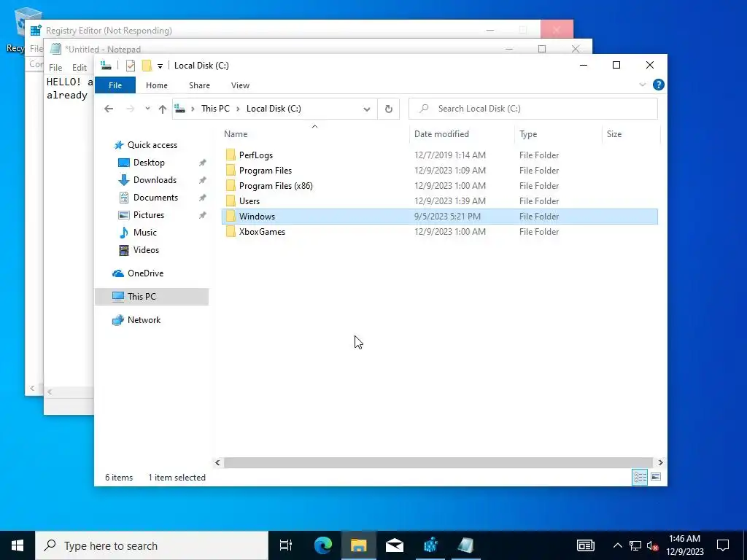Open Downloads in the navigation pane

click(x=155, y=180)
